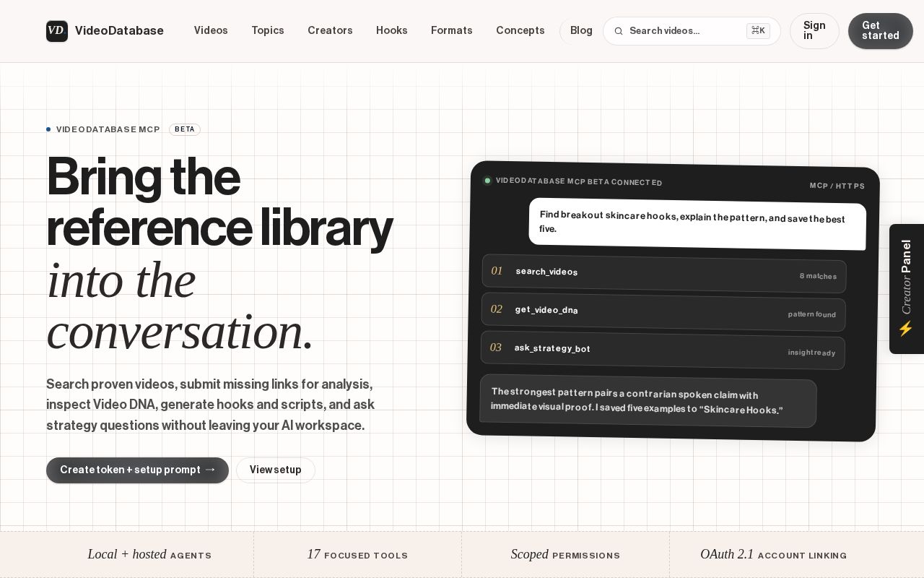Viewport: 924px width, 578px height.
Task: Open the Hooks navigation link
Action: (x=392, y=30)
